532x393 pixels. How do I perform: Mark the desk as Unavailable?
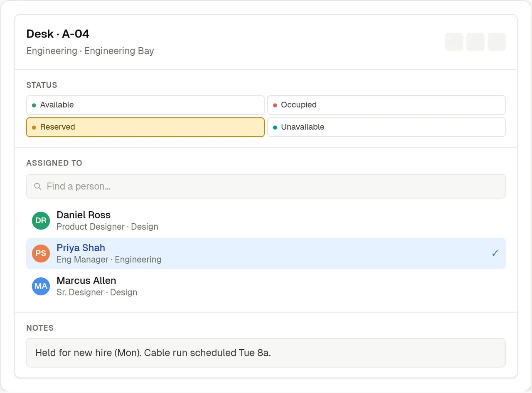coord(387,127)
